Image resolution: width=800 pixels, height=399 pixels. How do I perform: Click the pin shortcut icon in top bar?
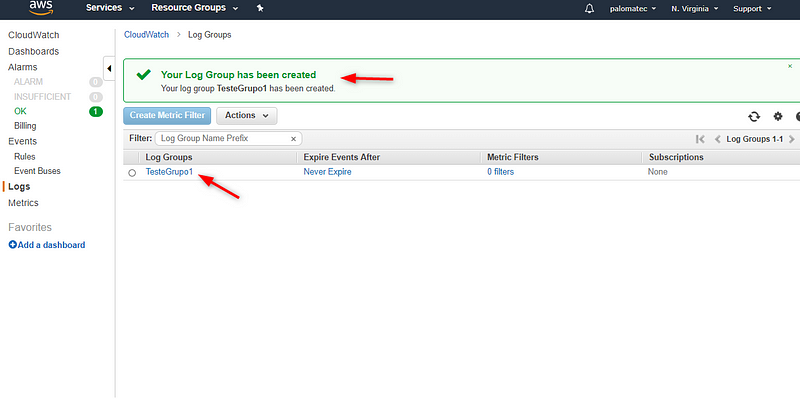(260, 8)
